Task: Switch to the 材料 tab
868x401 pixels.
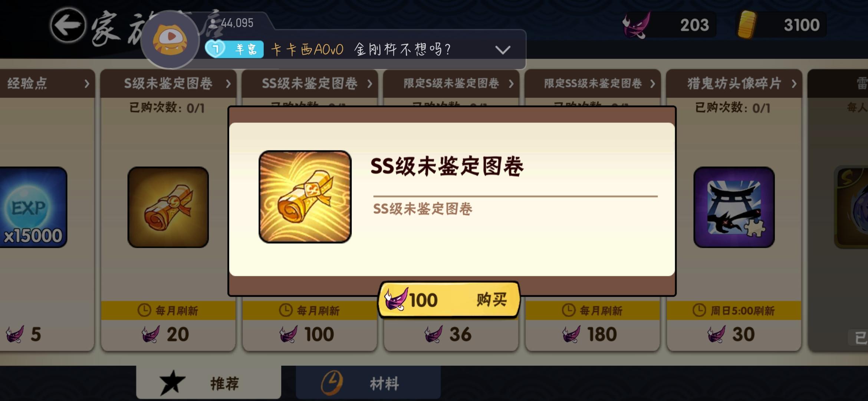Action: (x=368, y=382)
